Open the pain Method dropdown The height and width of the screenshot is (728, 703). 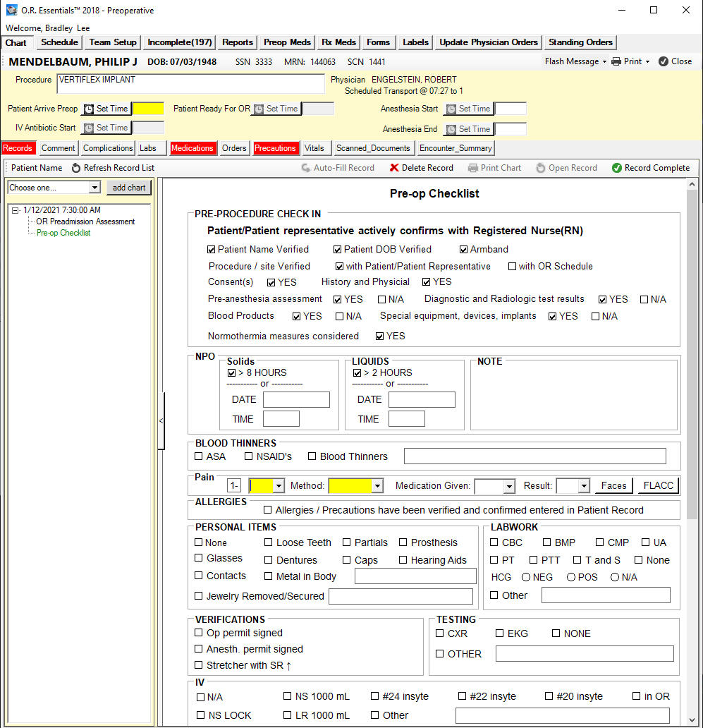click(x=378, y=486)
